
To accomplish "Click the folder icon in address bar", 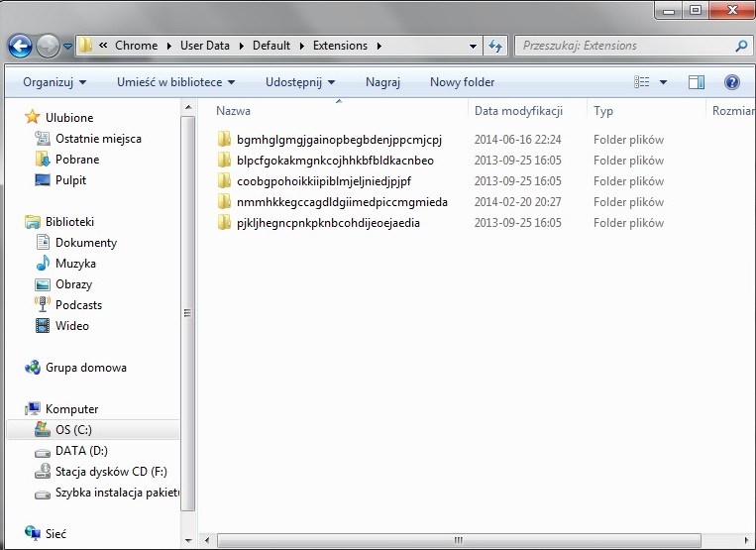I will tap(86, 46).
